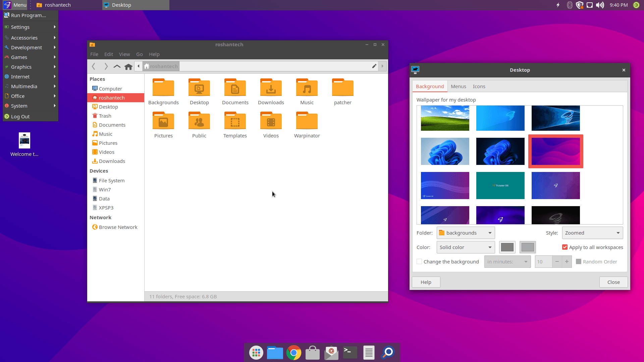The image size is (644, 362).
Task: Expand the Settings submenu
Action: 31,27
